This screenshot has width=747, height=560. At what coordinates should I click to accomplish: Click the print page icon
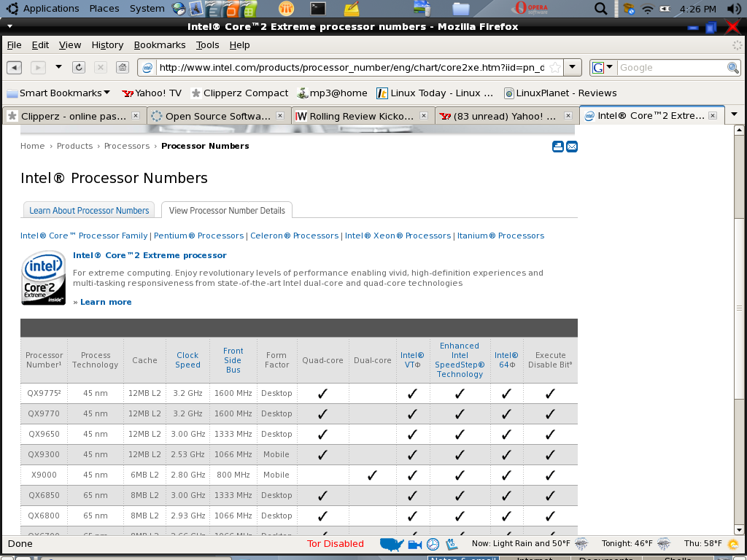click(558, 146)
